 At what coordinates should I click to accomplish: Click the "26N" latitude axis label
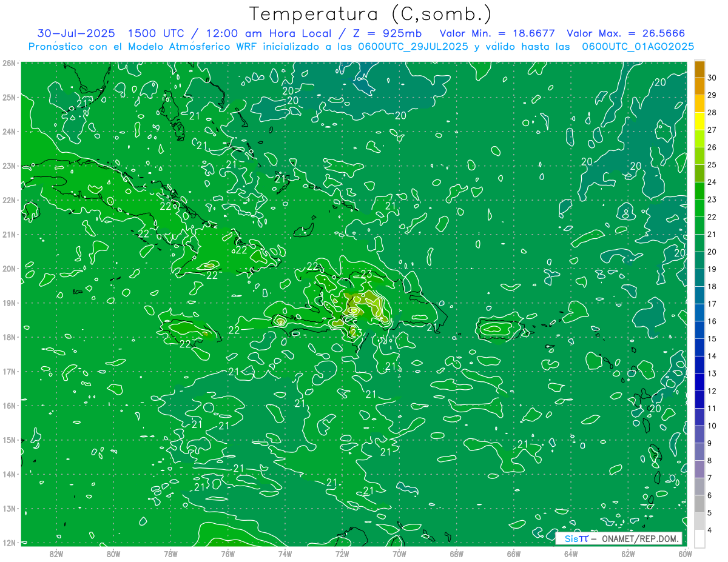click(9, 63)
